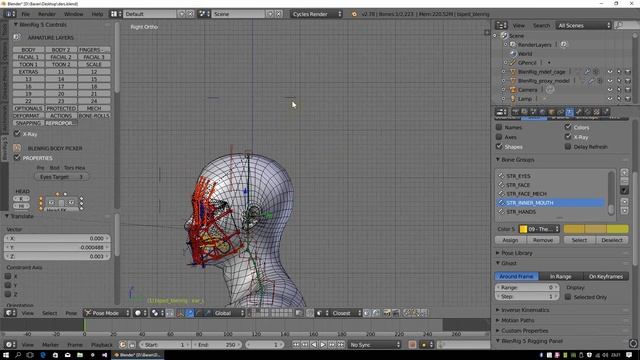Click Remove bone group button
The image size is (640, 360).
542,240
